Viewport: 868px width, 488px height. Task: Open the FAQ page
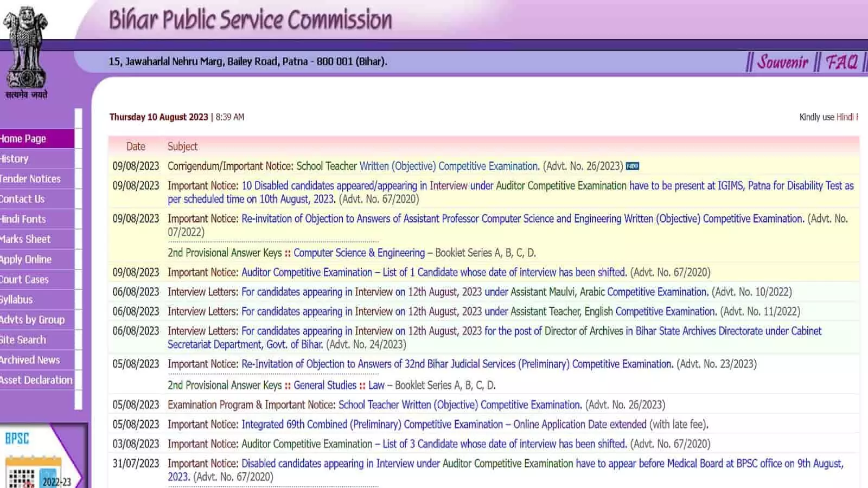tap(841, 62)
